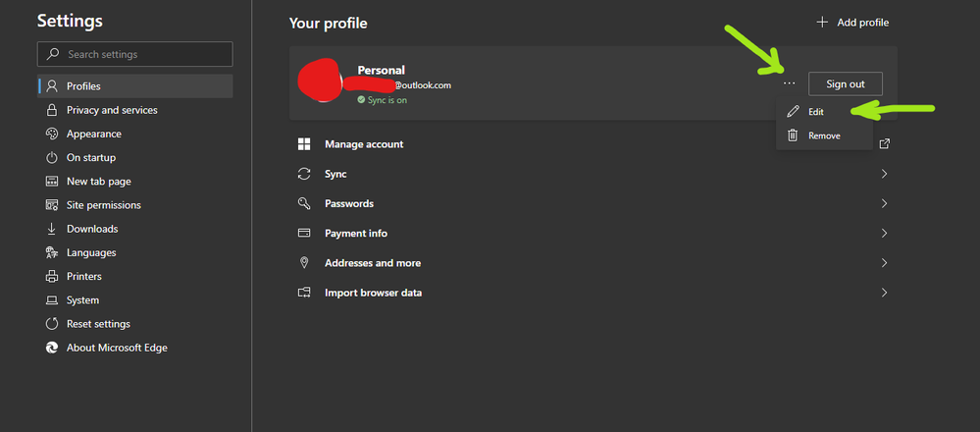Open the On startup settings section
The height and width of the screenshot is (432, 980).
[135, 157]
